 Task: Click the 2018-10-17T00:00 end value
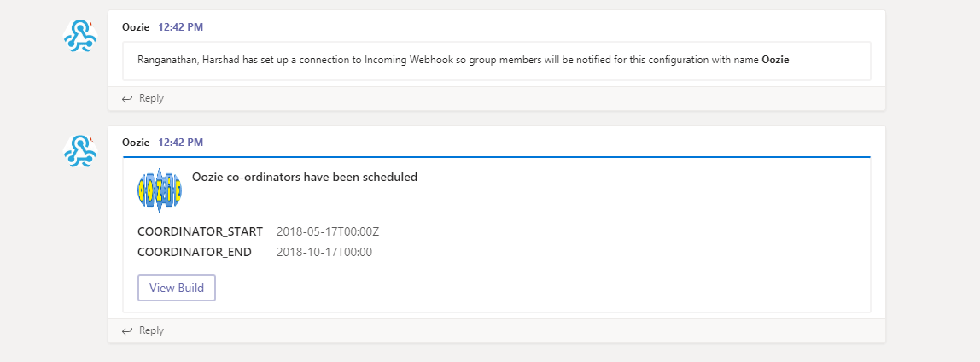pyautogui.click(x=324, y=252)
